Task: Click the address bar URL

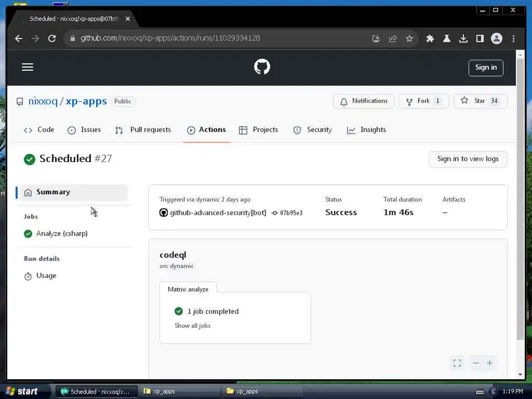Action: coord(170,38)
